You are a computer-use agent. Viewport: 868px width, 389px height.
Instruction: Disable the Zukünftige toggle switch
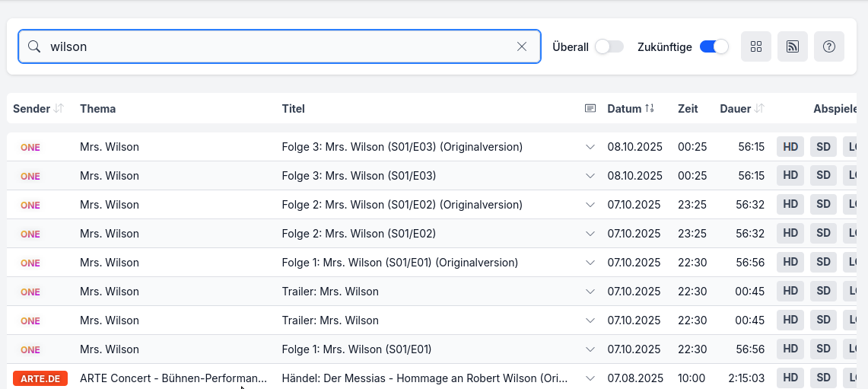(x=714, y=46)
